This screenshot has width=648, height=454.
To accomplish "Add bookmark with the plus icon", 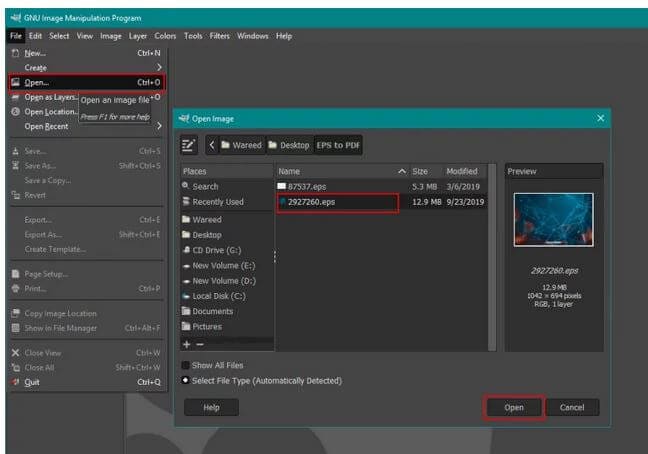I will coord(186,344).
